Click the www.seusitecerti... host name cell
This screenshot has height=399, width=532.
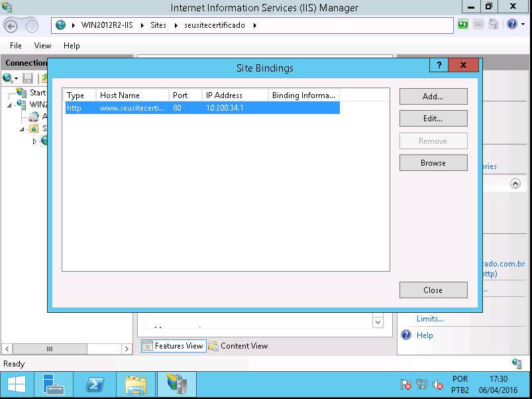click(133, 108)
